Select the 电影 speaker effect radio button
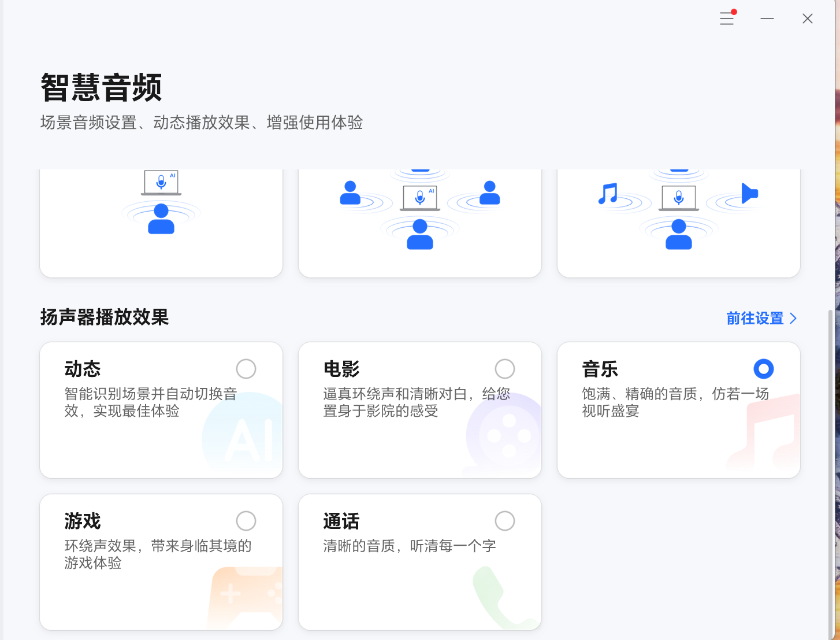Viewport: 840px width, 640px height. pos(505,369)
